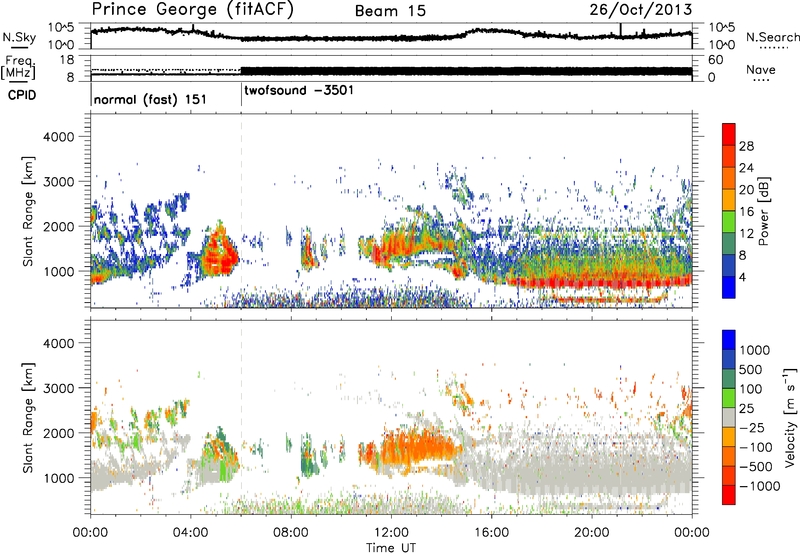
Task: Click the 'Nave' legend label
Action: [760, 69]
